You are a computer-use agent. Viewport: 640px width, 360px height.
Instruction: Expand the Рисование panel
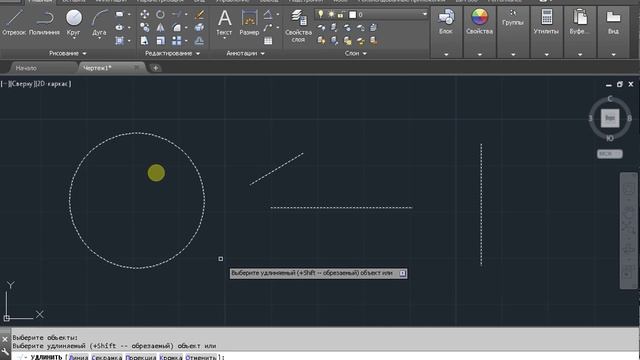click(x=67, y=53)
